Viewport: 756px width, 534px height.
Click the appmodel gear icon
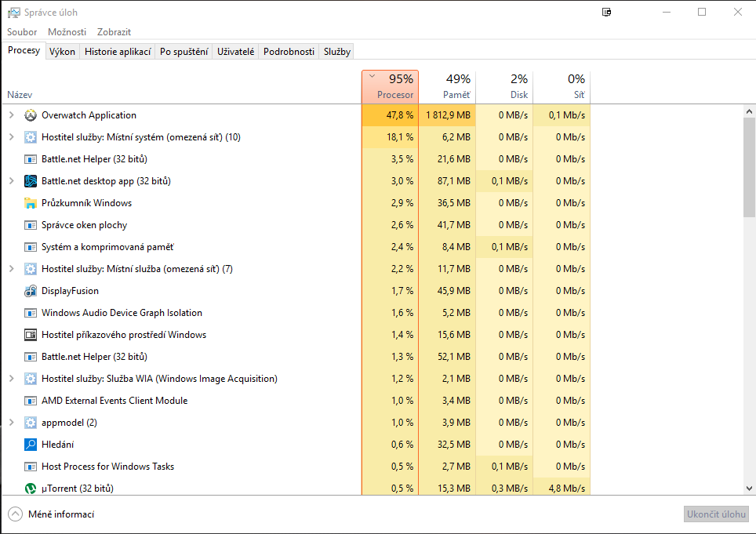tap(31, 423)
